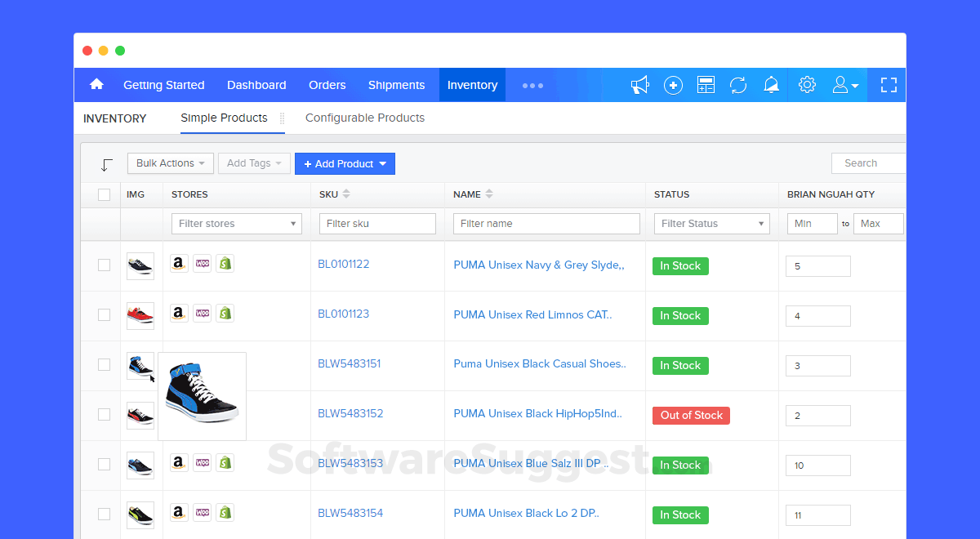Switch to Configurable Products tab
Viewport: 980px width, 539px height.
pyautogui.click(x=365, y=118)
